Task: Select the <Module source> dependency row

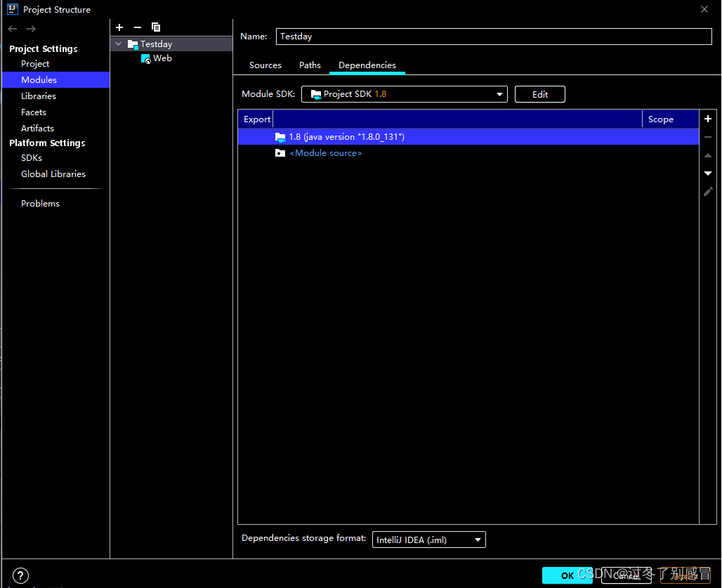Action: click(468, 153)
